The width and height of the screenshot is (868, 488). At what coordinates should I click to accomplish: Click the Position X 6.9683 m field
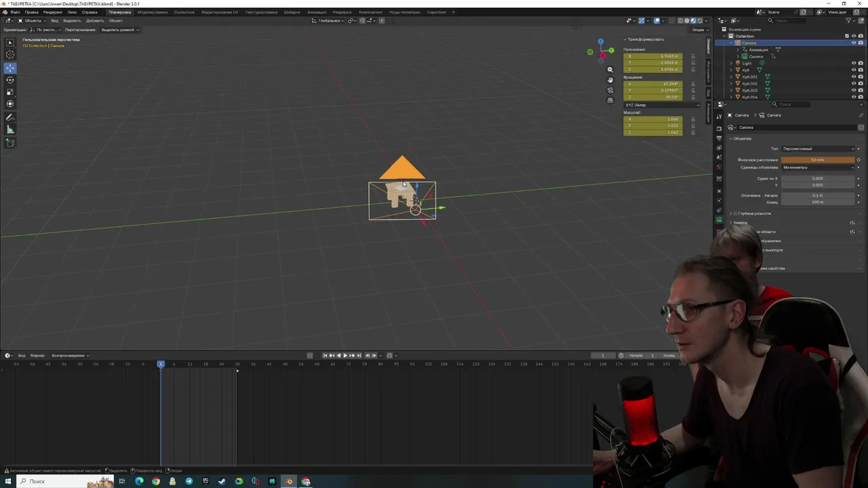(653, 56)
